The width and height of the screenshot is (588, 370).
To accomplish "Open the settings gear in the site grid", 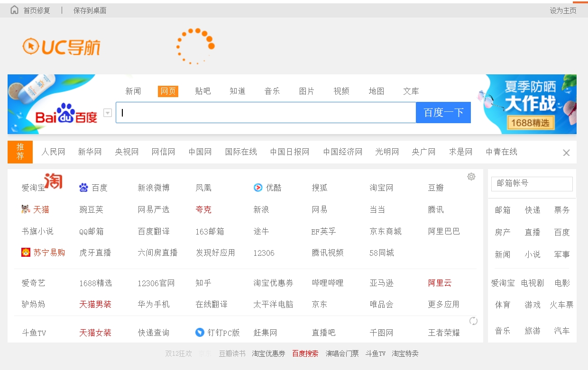I will tap(471, 177).
